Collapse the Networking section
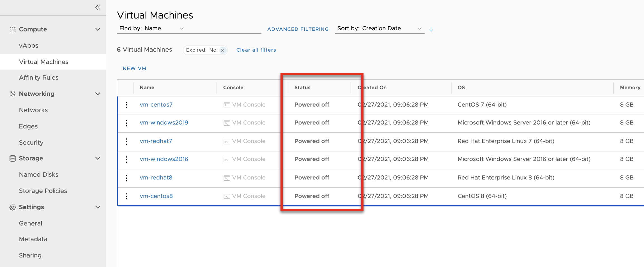The width and height of the screenshot is (644, 267). [98, 94]
